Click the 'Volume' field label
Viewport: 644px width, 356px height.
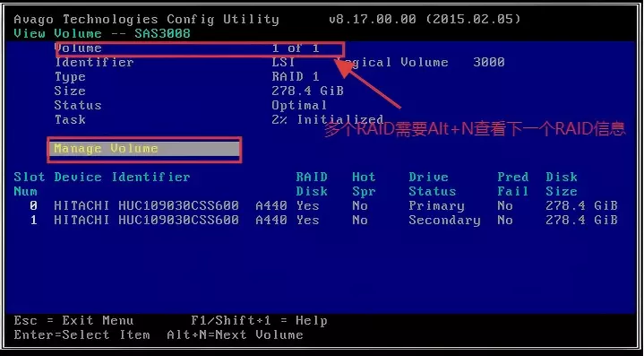click(x=78, y=48)
